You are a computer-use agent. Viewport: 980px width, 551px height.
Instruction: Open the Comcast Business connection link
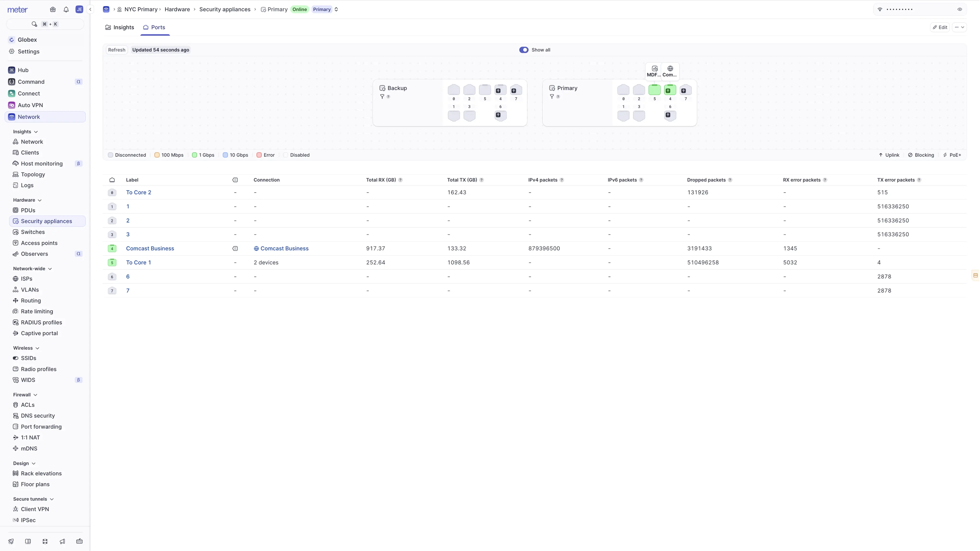(284, 248)
